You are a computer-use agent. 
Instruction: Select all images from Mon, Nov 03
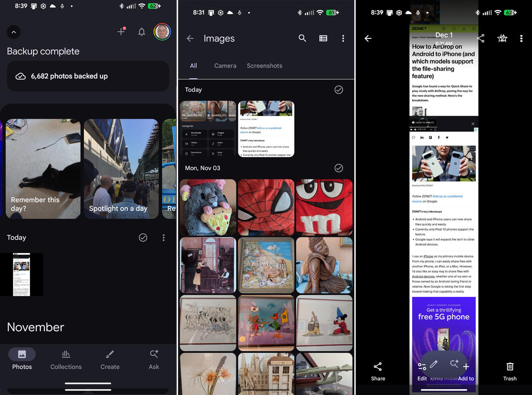pos(338,168)
